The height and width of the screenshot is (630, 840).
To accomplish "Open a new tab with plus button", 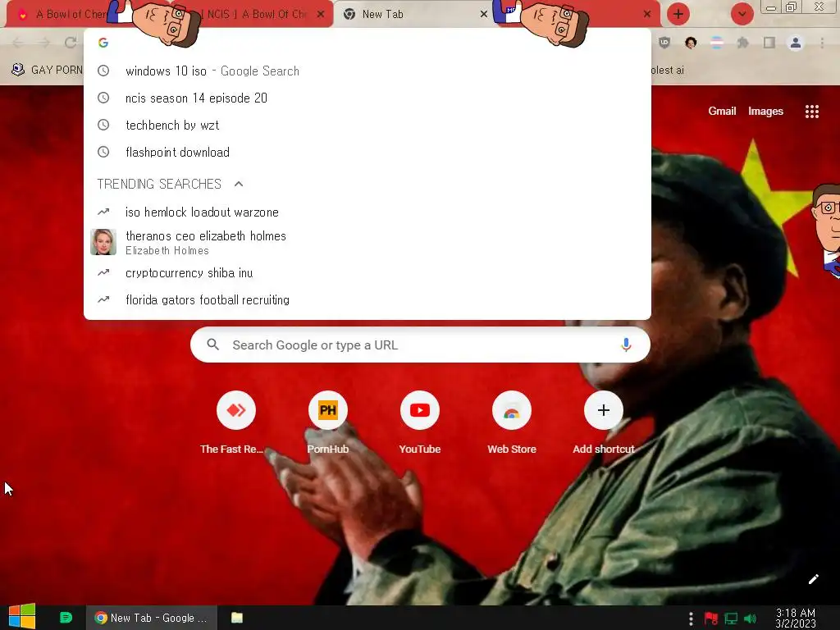I will coord(678,14).
